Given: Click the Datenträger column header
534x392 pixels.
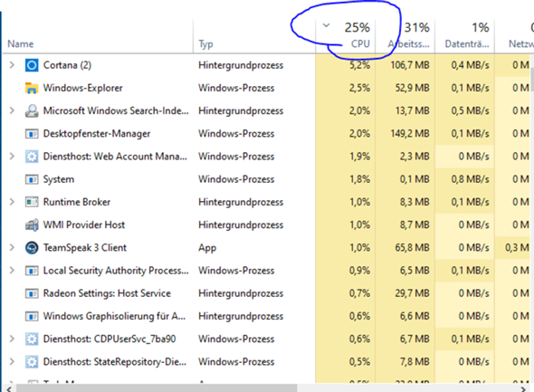Looking at the screenshot, I should (x=464, y=36).
